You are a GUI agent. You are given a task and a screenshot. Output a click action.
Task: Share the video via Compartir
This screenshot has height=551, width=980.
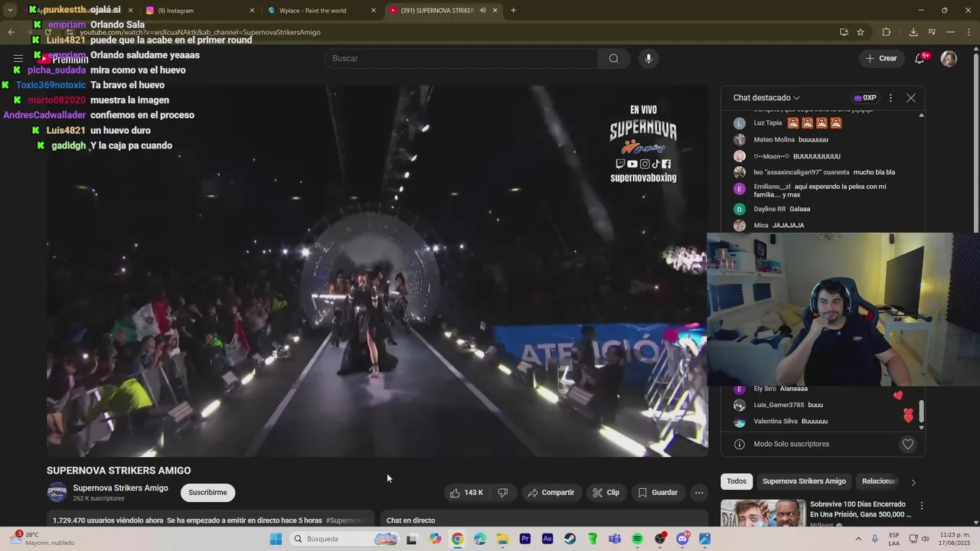click(550, 493)
